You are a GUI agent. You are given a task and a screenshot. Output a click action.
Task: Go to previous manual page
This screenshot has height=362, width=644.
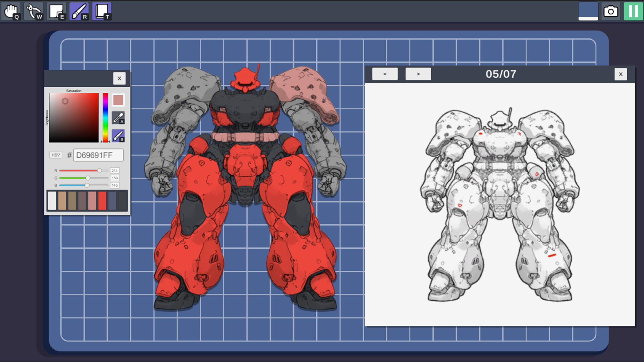point(385,74)
